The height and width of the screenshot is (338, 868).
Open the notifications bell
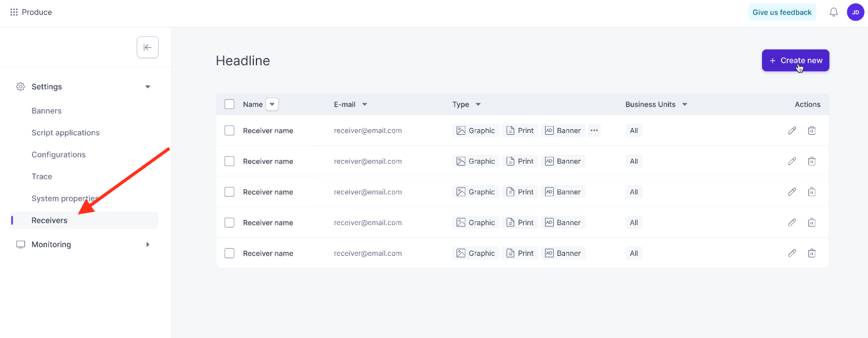834,12
